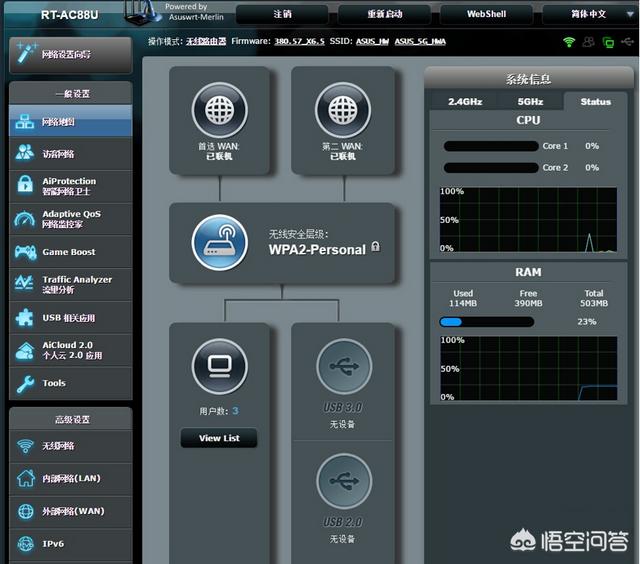640x564 pixels.
Task: Click the RAM usage progress bar
Action: pyautogui.click(x=487, y=322)
